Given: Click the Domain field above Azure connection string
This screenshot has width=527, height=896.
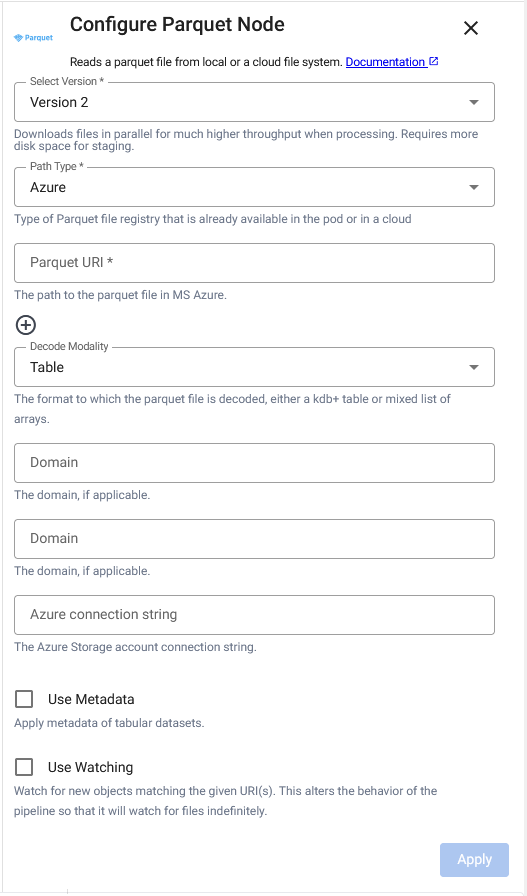Looking at the screenshot, I should coord(254,539).
